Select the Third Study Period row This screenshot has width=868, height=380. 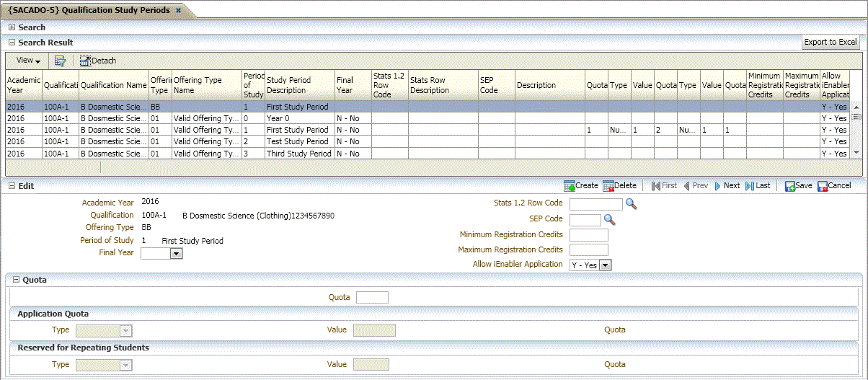tap(297, 154)
